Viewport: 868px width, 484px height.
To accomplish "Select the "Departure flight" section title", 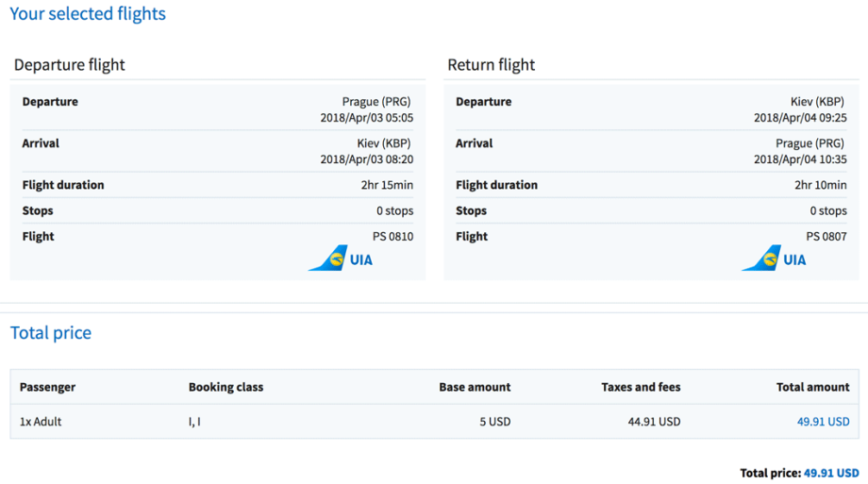I will point(69,65).
